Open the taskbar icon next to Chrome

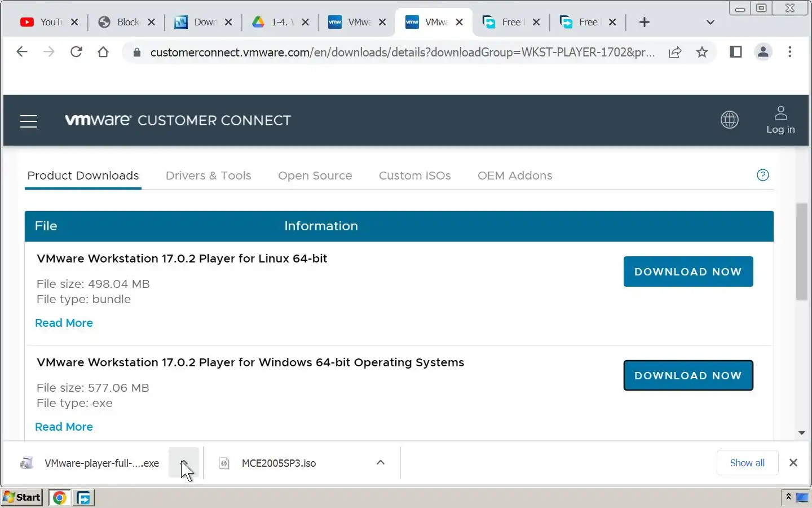(83, 497)
